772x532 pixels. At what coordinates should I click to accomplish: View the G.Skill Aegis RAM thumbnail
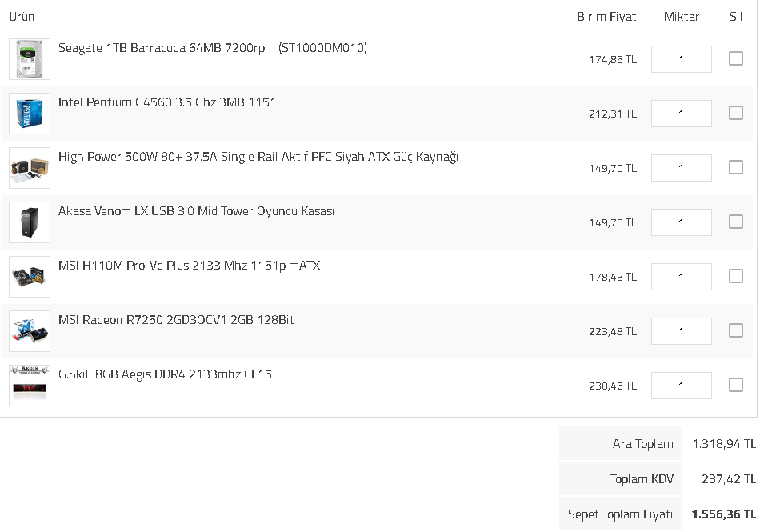click(30, 386)
